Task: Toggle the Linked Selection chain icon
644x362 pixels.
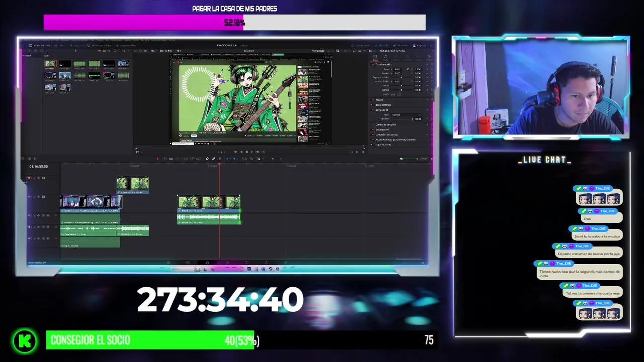Action: pos(213,159)
